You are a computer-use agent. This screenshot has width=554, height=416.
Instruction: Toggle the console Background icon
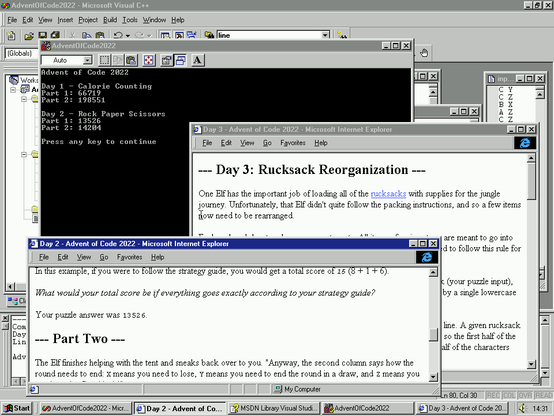(x=181, y=60)
